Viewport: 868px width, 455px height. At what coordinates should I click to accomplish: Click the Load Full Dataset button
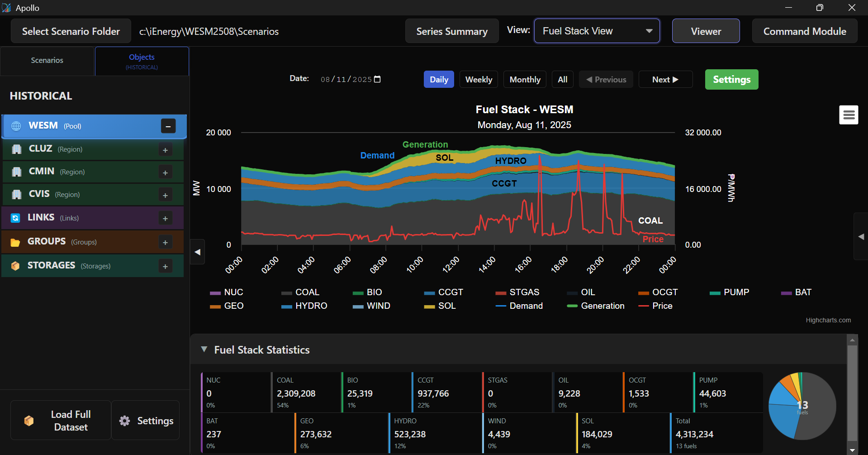tap(61, 421)
